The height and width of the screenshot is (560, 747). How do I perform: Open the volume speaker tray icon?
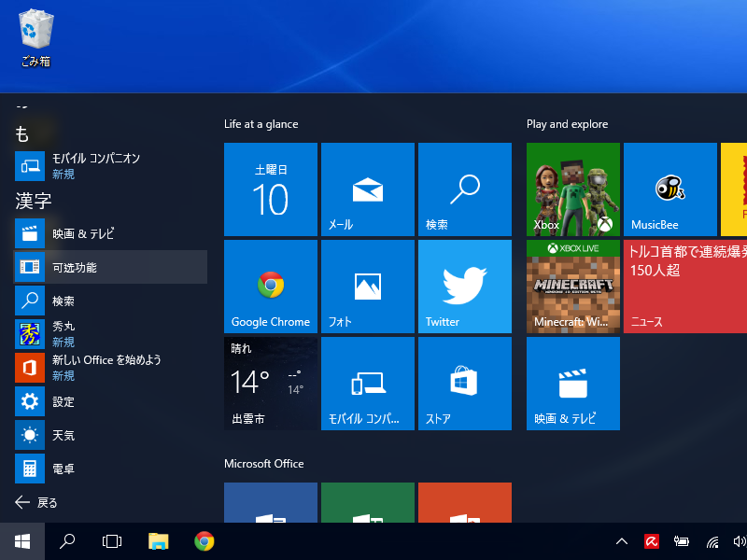click(x=740, y=541)
